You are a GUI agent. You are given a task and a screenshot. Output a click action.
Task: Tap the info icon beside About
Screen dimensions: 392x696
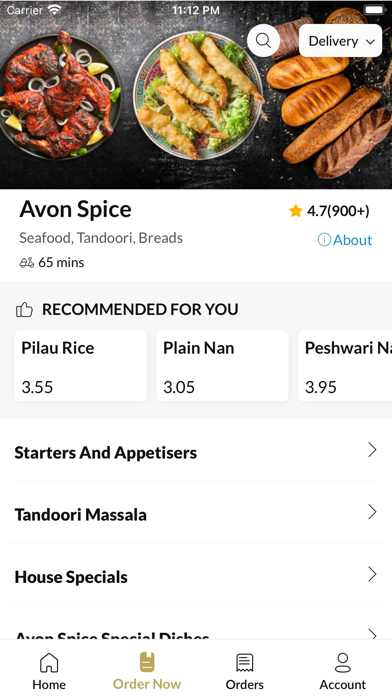324,240
